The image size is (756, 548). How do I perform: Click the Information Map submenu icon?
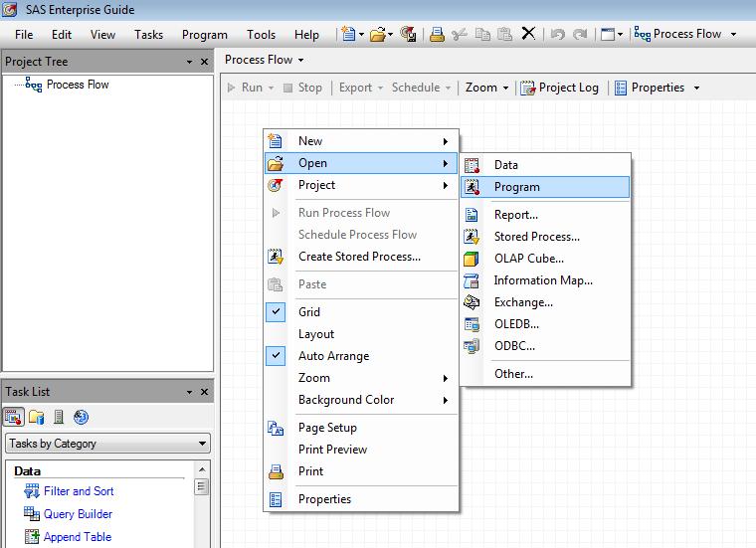click(x=472, y=280)
